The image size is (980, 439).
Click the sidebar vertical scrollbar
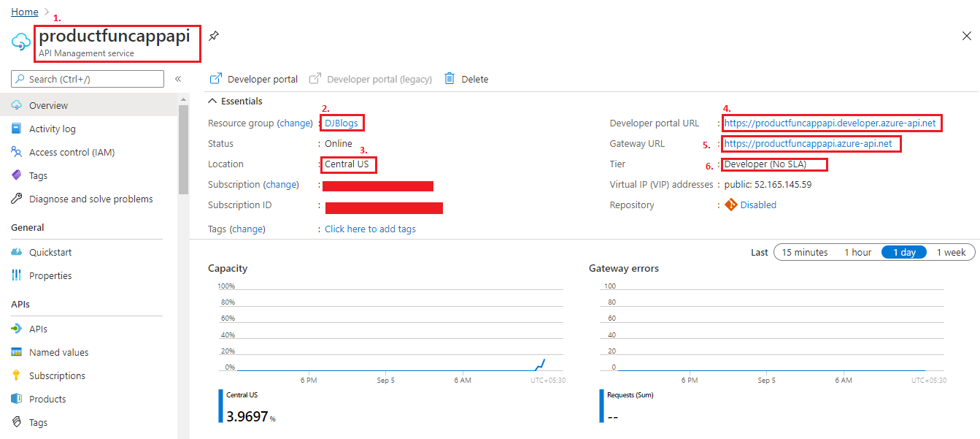coord(183,150)
